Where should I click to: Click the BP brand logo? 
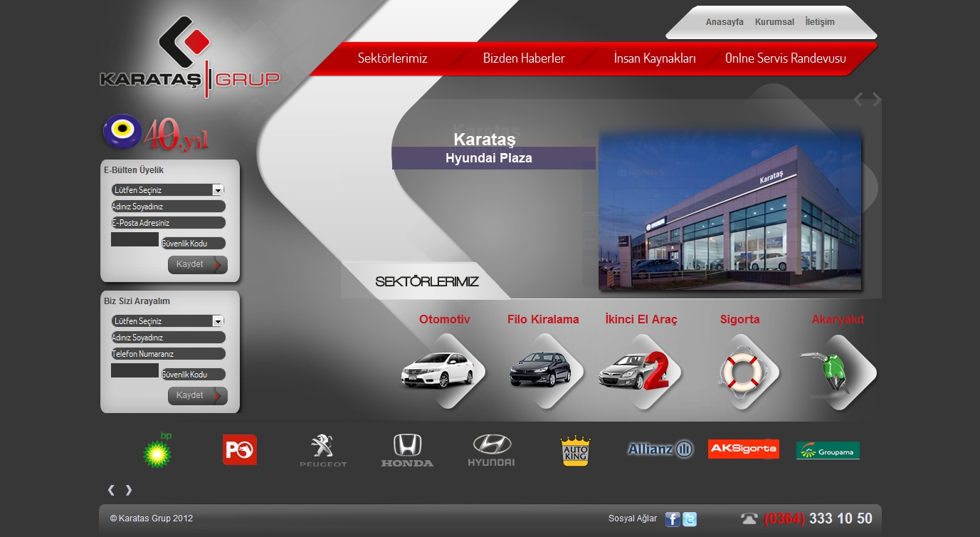tap(157, 450)
